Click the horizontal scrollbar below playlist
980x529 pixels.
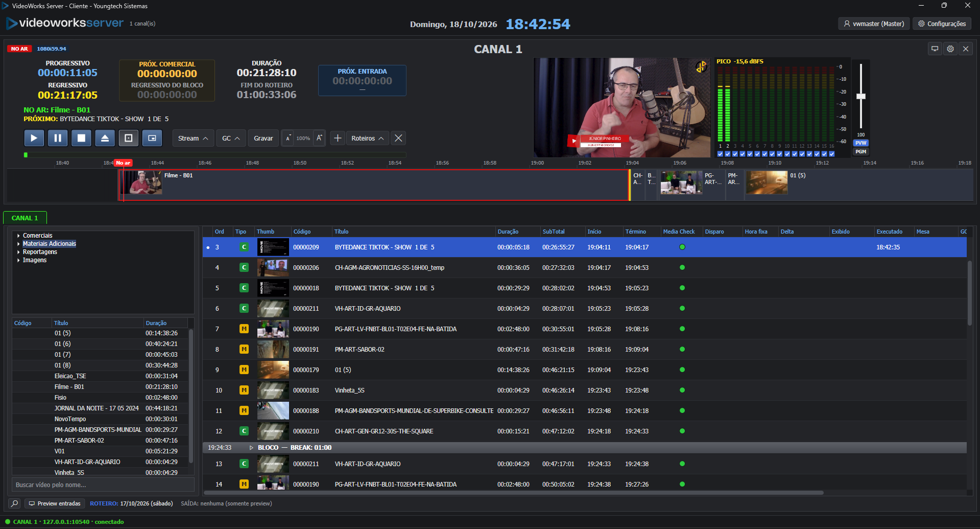pyautogui.click(x=514, y=493)
